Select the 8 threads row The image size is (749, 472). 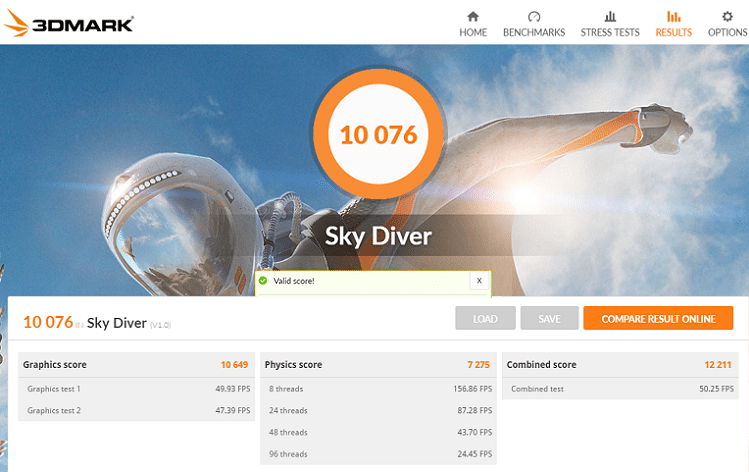point(378,389)
